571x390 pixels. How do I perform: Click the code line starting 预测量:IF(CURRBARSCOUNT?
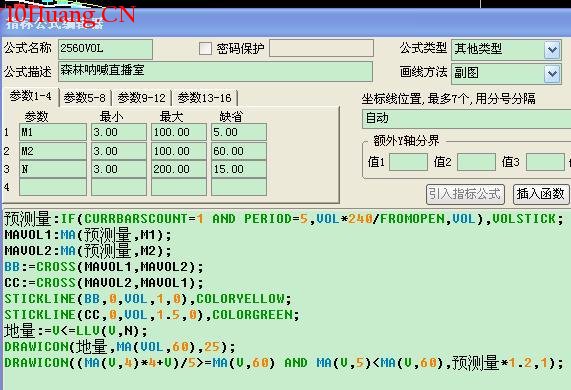(284, 219)
